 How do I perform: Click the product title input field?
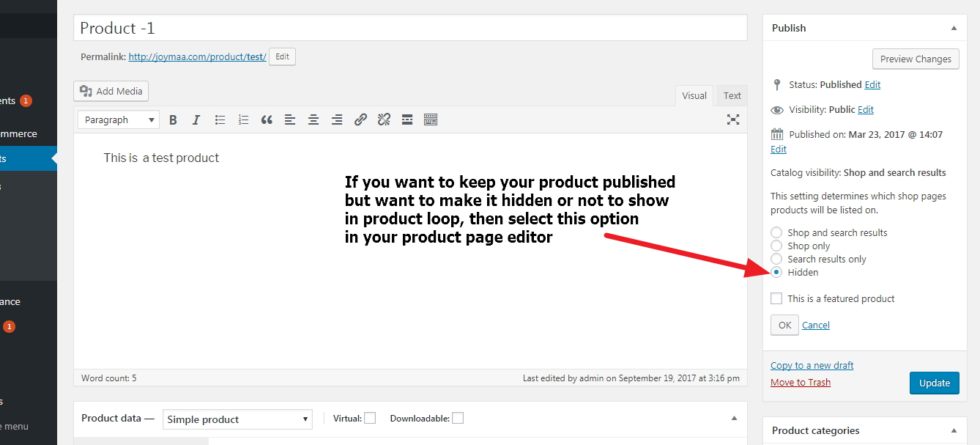pos(410,28)
